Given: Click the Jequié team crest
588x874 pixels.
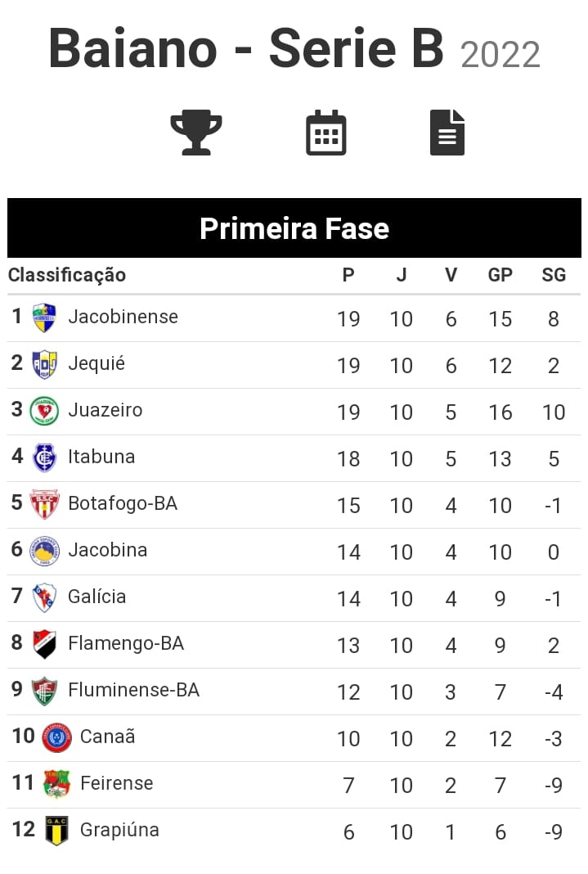Looking at the screenshot, I should (44, 364).
